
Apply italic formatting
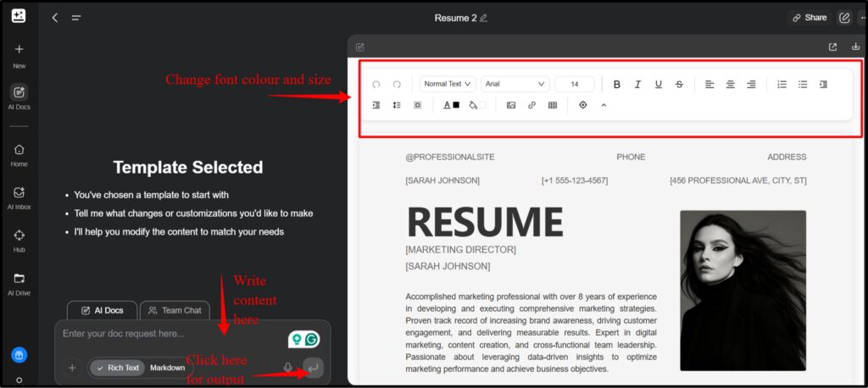637,84
